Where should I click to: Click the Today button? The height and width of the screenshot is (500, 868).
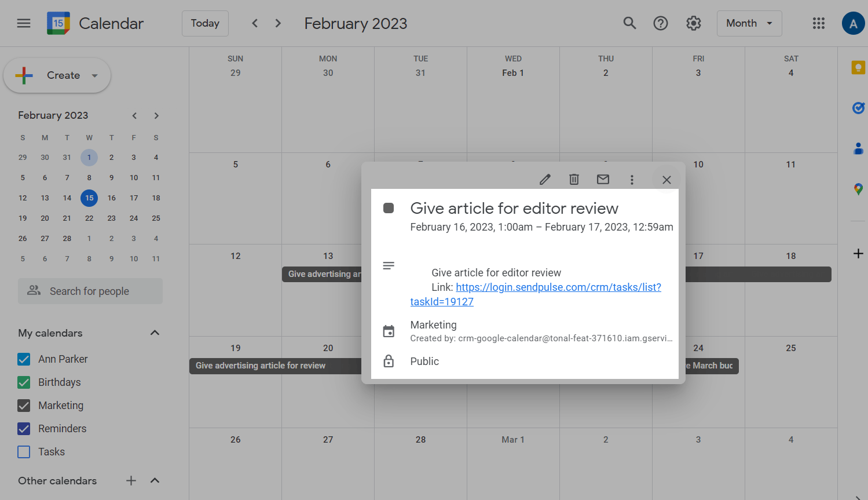pyautogui.click(x=205, y=23)
